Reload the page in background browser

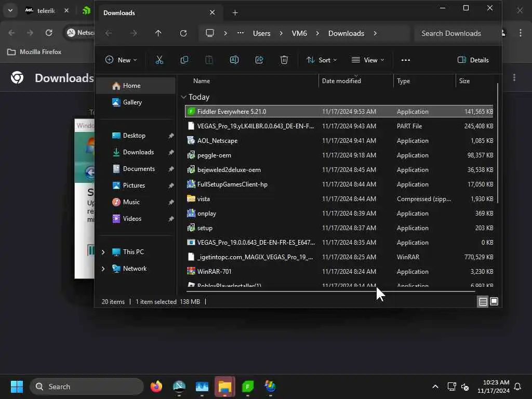49,33
